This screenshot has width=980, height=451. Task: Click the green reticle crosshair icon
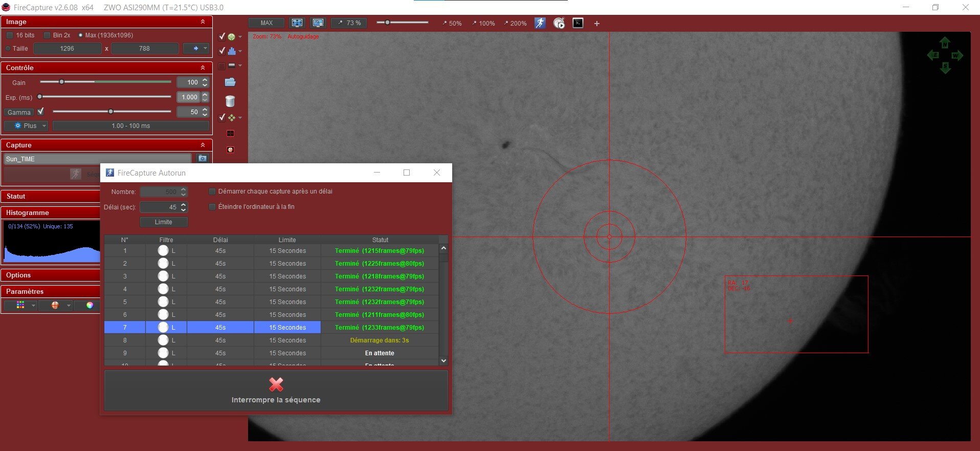pyautogui.click(x=232, y=36)
